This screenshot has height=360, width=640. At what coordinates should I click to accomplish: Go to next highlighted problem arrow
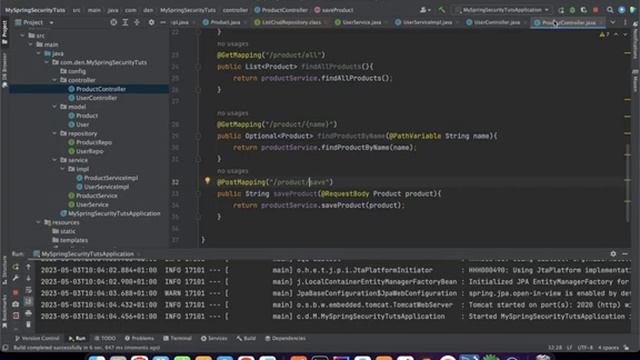[x=625, y=35]
